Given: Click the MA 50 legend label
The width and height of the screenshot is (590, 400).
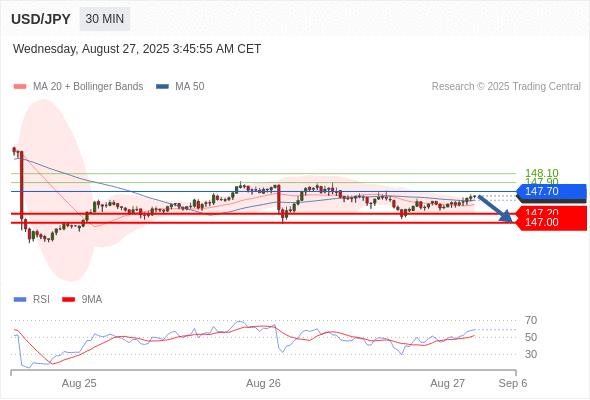Looking at the screenshot, I should (x=190, y=87).
